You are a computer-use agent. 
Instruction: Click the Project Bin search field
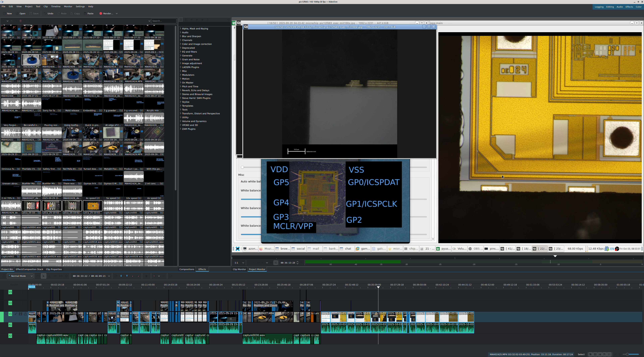[x=164, y=21]
